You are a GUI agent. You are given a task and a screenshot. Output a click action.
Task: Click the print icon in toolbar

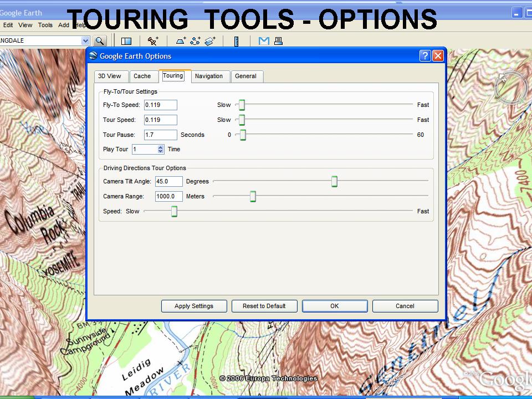tap(278, 41)
